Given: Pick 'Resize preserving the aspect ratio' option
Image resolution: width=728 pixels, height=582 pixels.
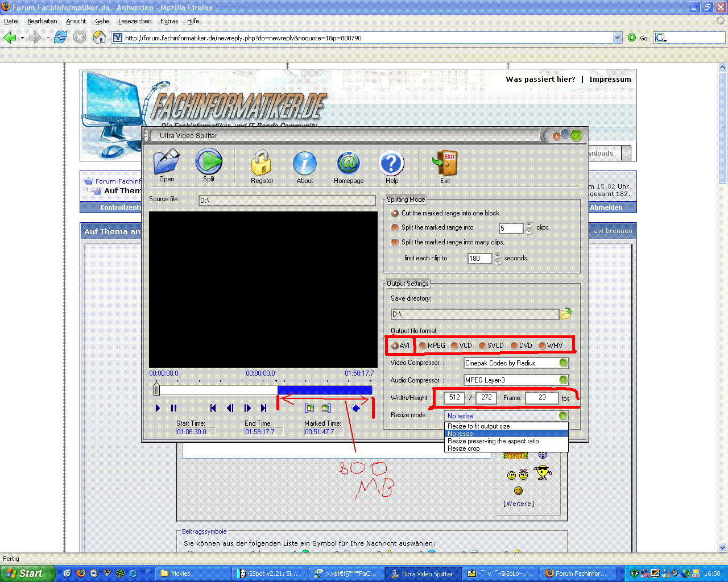Looking at the screenshot, I should [506, 441].
